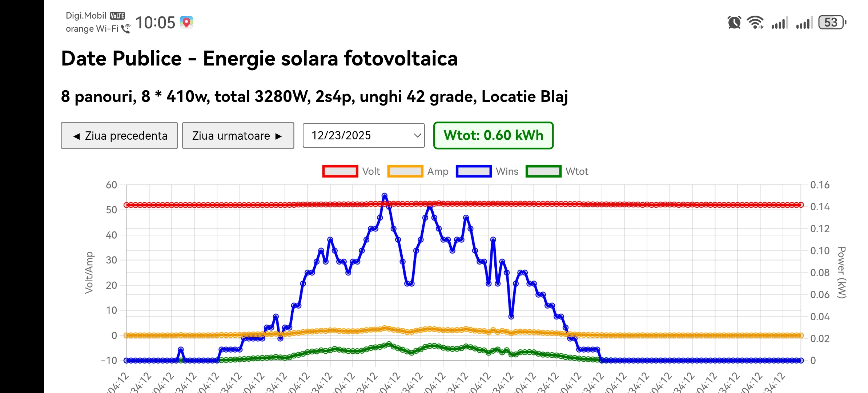The height and width of the screenshot is (393, 868).
Task: Click the date dropdown chevron arrow
Action: pos(417,135)
